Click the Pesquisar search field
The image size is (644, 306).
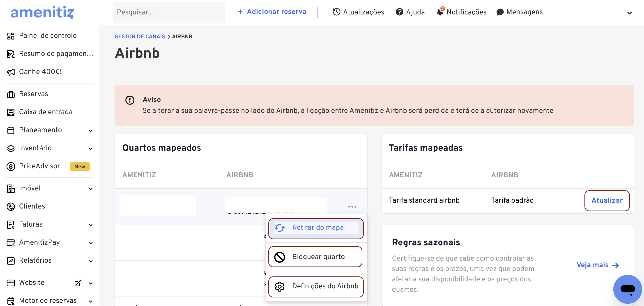click(x=169, y=12)
